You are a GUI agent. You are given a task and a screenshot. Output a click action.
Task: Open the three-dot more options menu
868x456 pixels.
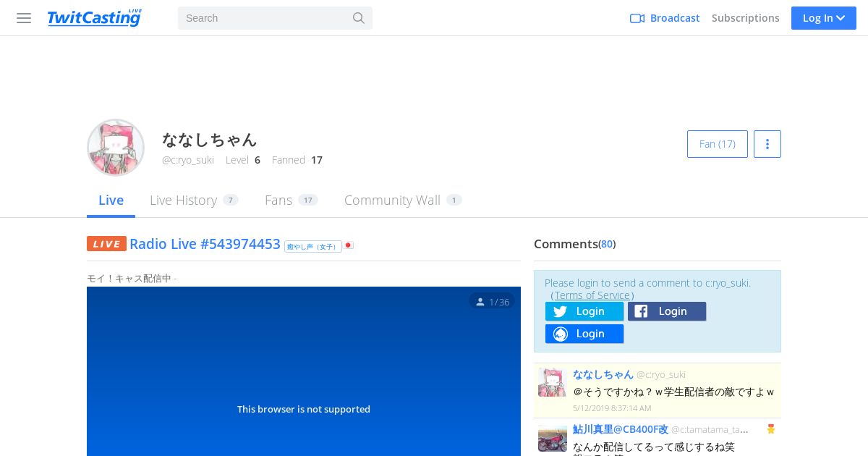pyautogui.click(x=767, y=144)
